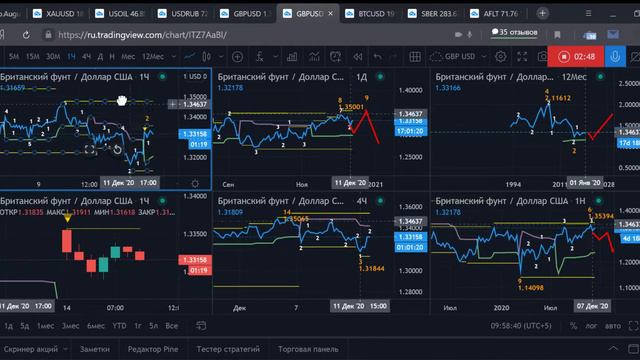640x360 pixels.
Task: Switch to the USDRUB browser tab
Action: pyautogui.click(x=183, y=13)
